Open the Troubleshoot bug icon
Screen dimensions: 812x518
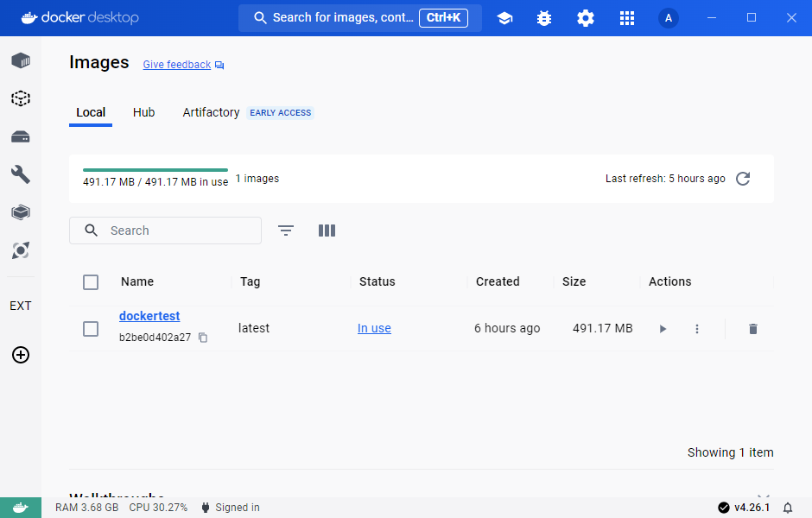[x=544, y=18]
